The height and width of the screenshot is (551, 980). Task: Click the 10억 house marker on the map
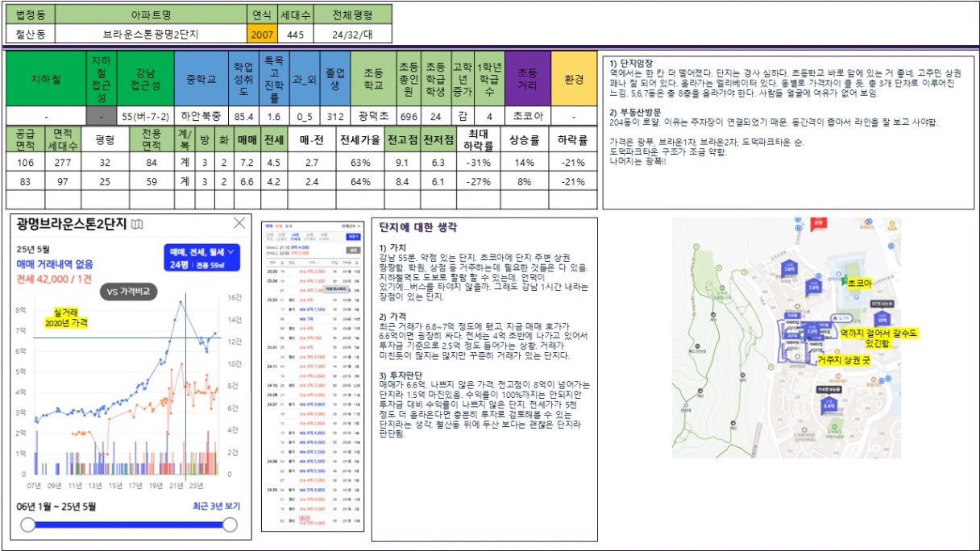pos(881,318)
